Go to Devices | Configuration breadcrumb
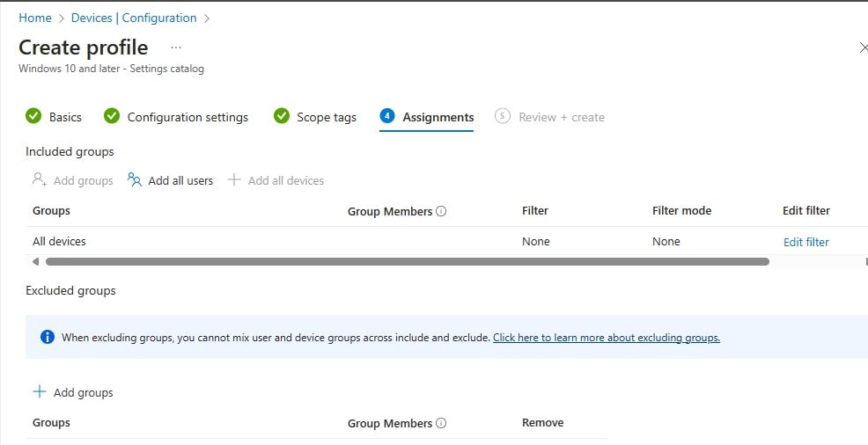 [x=134, y=18]
